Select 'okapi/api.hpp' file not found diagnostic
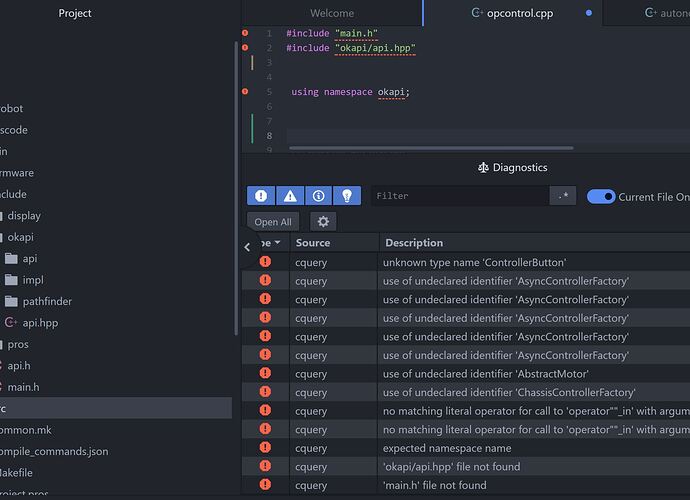 coord(451,467)
